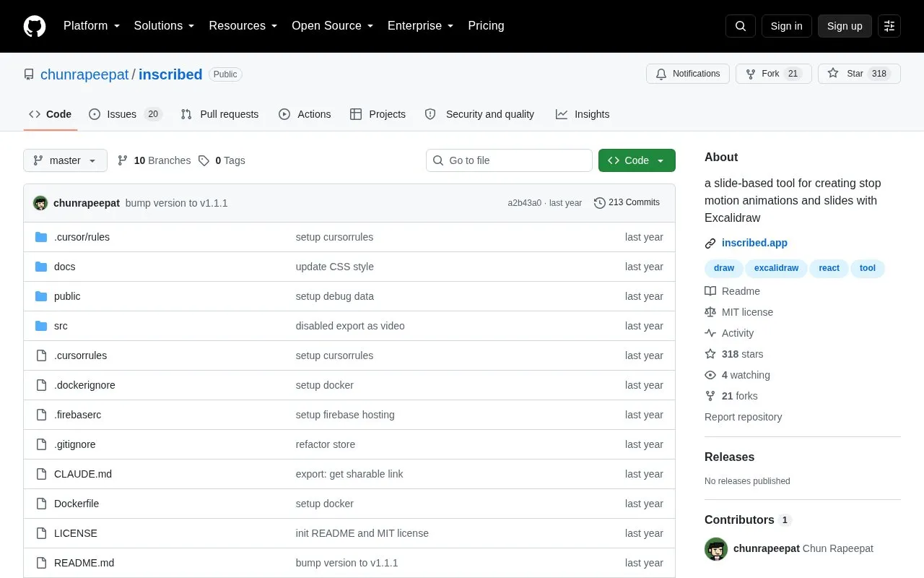Open the appearance settings icon beside Sign up
924x578 pixels.
[x=889, y=26]
